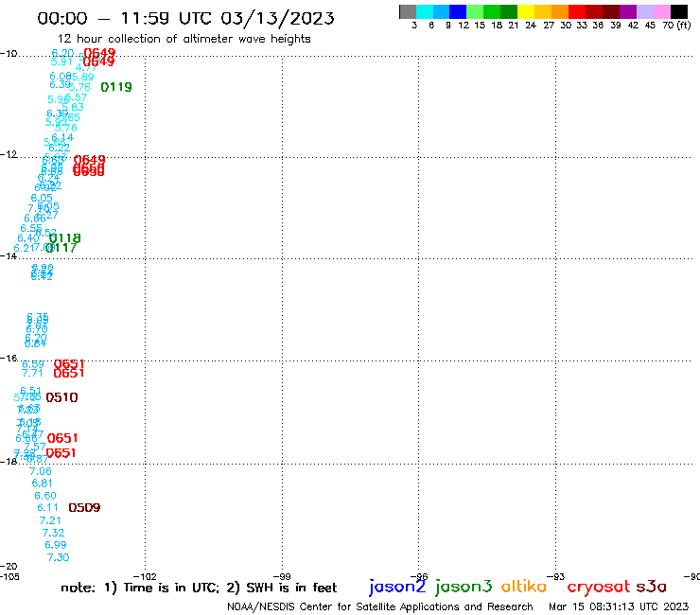Viewport: 700px width, 615px height.
Task: Select the green 0118 pass time label
Action: pos(64,238)
